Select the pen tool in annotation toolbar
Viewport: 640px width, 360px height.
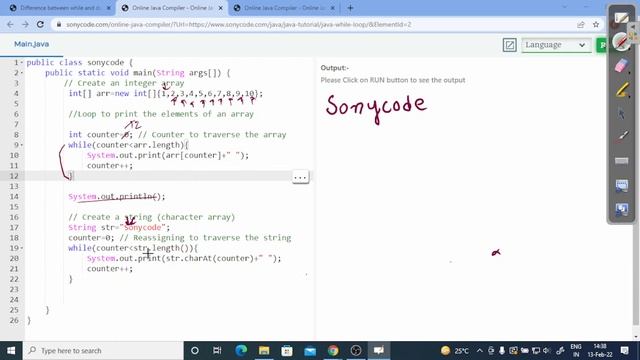coord(621,42)
